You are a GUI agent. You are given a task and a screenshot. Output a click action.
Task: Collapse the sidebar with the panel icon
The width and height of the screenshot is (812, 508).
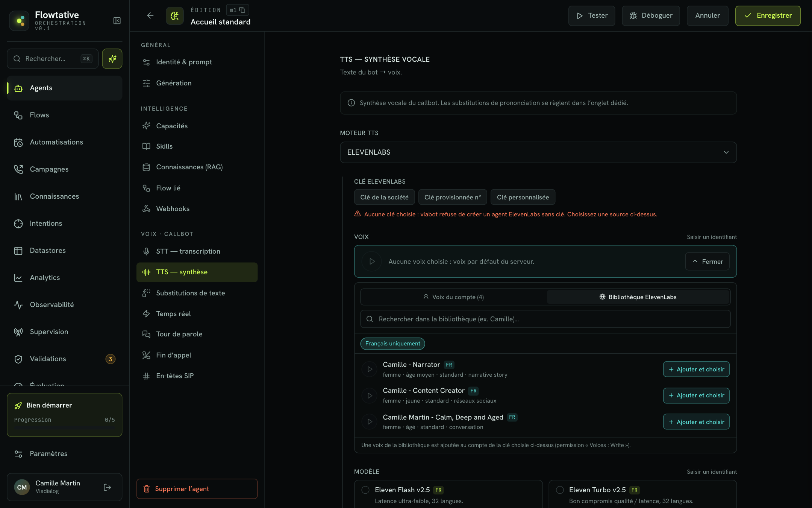117,21
